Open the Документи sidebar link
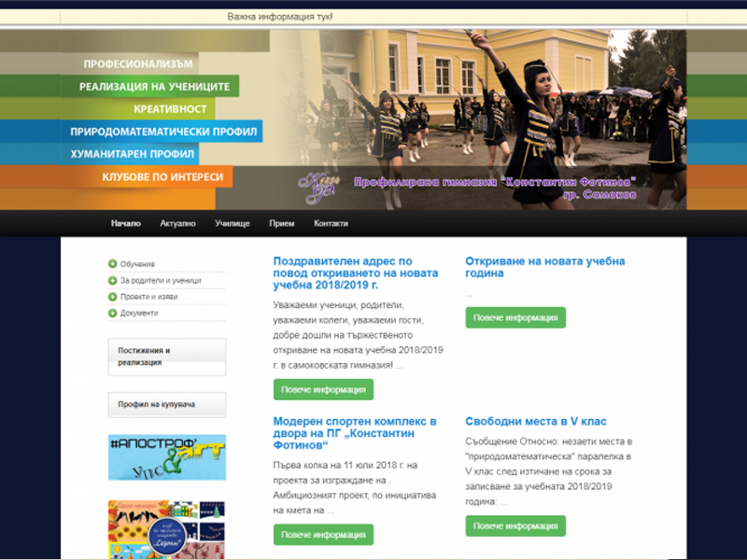This screenshot has height=560, width=747. (x=139, y=313)
